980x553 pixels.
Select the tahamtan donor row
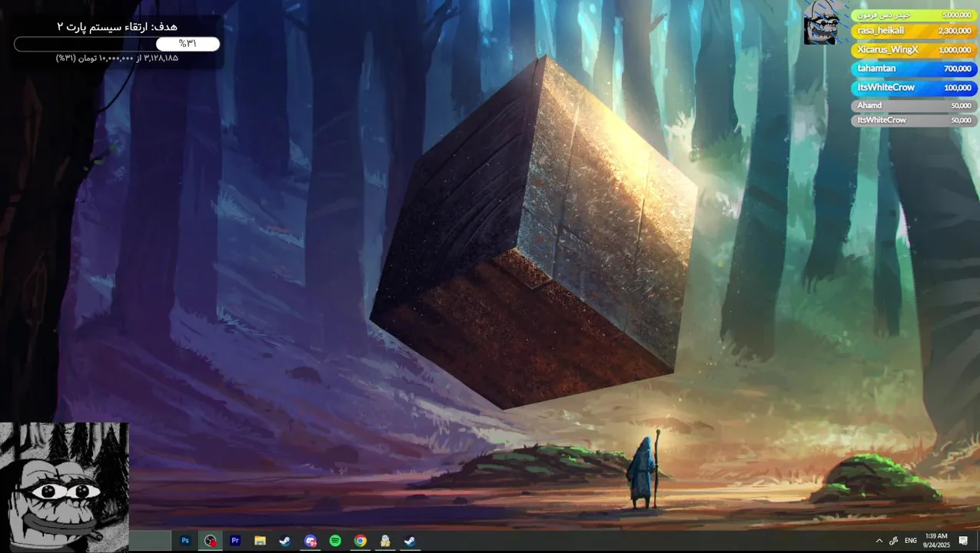[914, 68]
